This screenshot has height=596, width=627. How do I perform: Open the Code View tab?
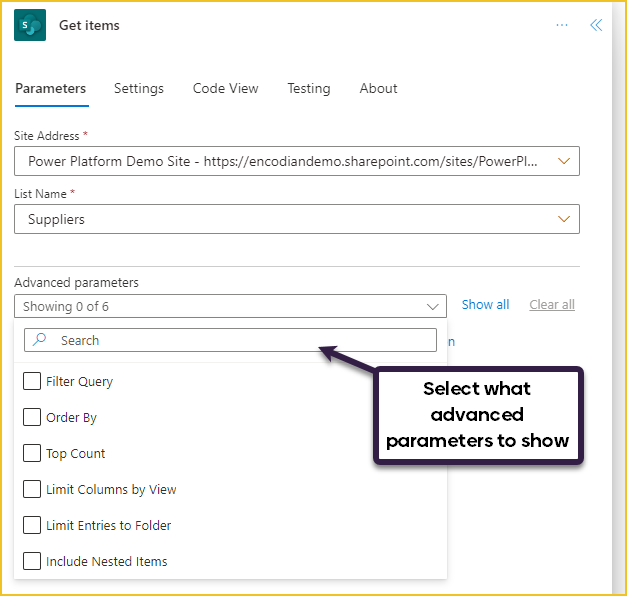[226, 88]
